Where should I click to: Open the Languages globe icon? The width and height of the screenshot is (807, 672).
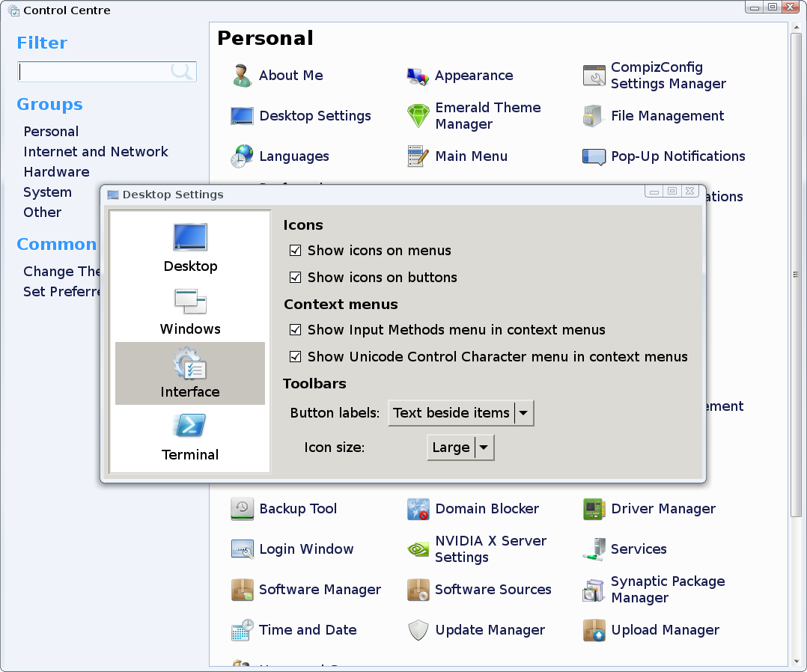click(x=241, y=156)
